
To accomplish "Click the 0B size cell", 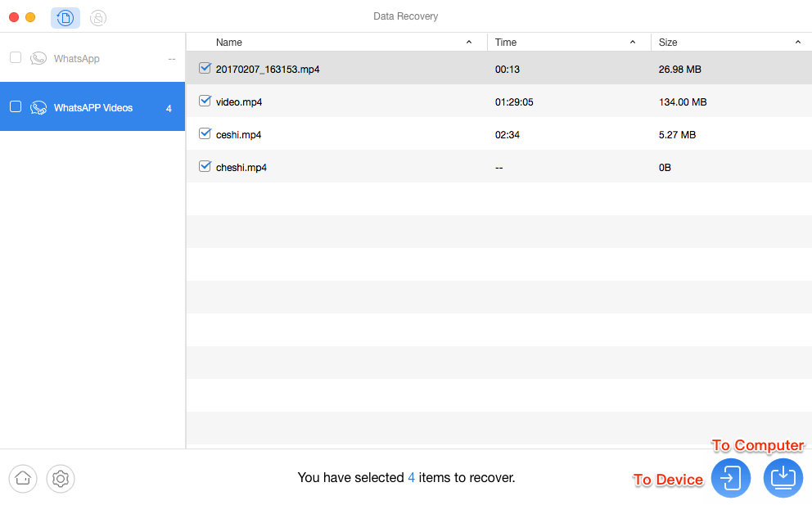I will click(665, 167).
